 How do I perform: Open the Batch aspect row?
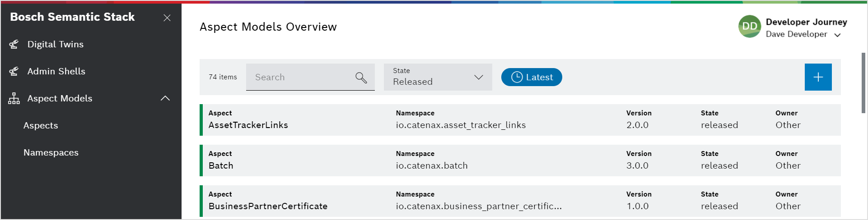tap(519, 160)
